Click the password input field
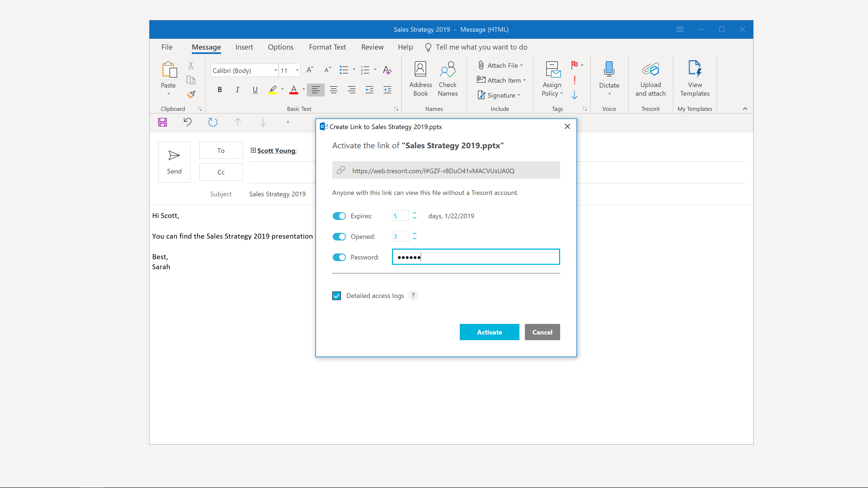Image resolution: width=868 pixels, height=488 pixels. 475,257
